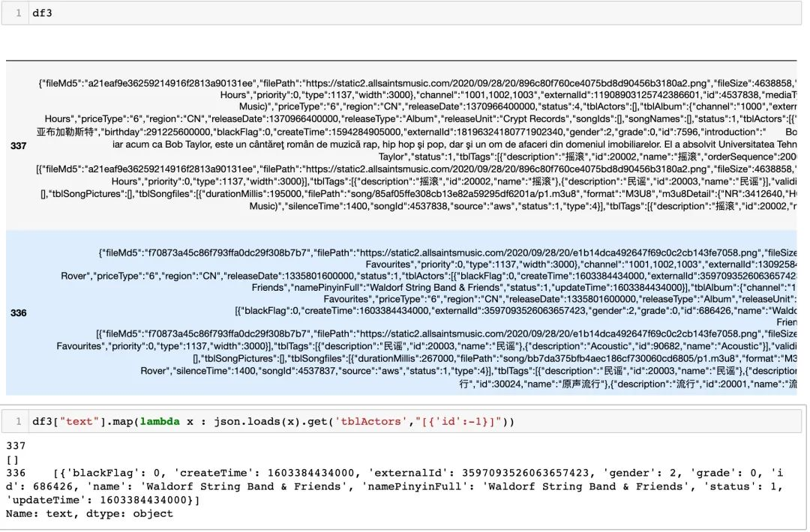Click '337' in the Series output
Viewport: 810px width, 532px height.
16,445
